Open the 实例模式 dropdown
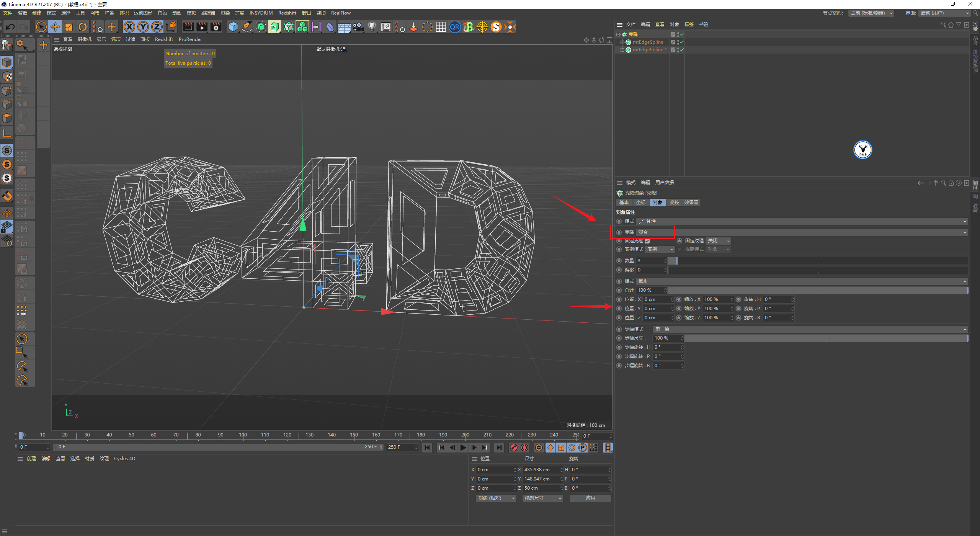 (660, 249)
